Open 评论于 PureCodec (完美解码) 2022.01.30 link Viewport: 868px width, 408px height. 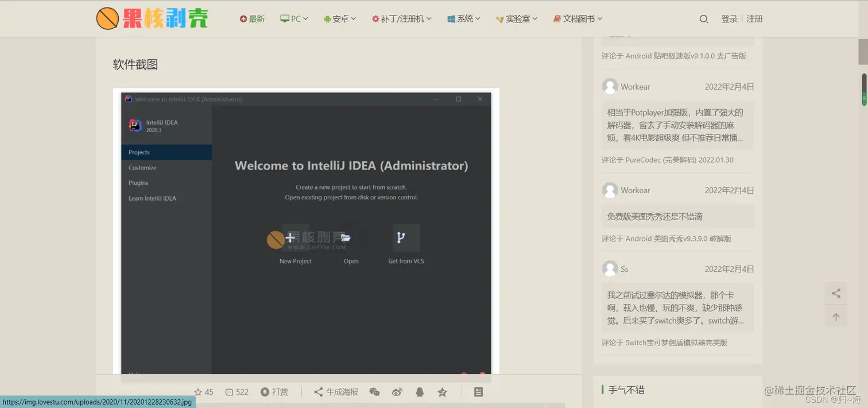pos(668,160)
